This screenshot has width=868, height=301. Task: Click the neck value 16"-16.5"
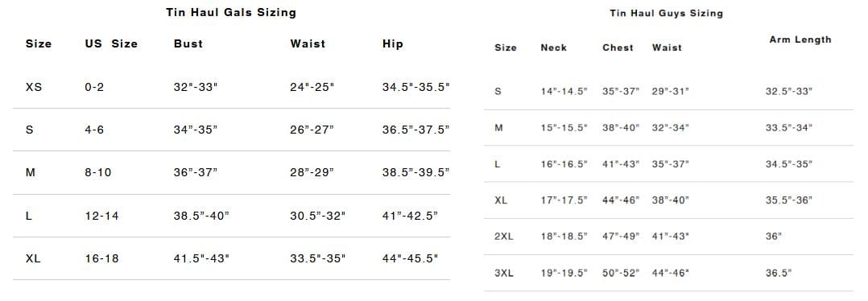[x=564, y=164]
